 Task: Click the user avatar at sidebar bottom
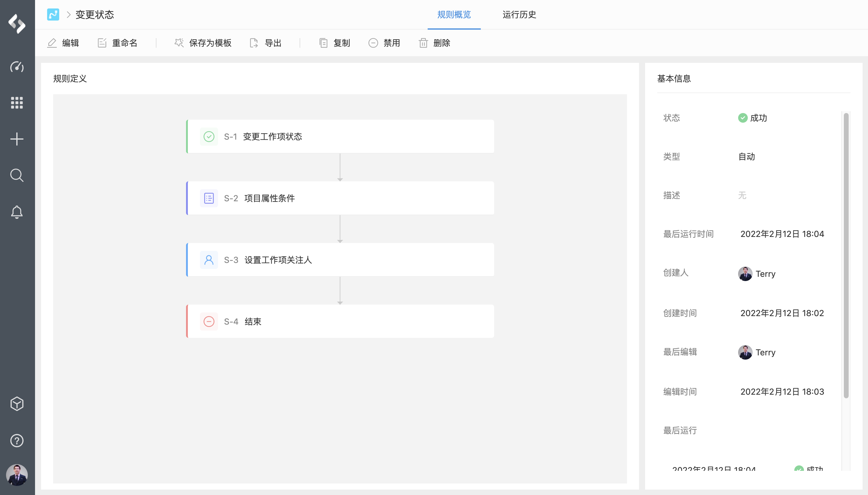pyautogui.click(x=17, y=475)
